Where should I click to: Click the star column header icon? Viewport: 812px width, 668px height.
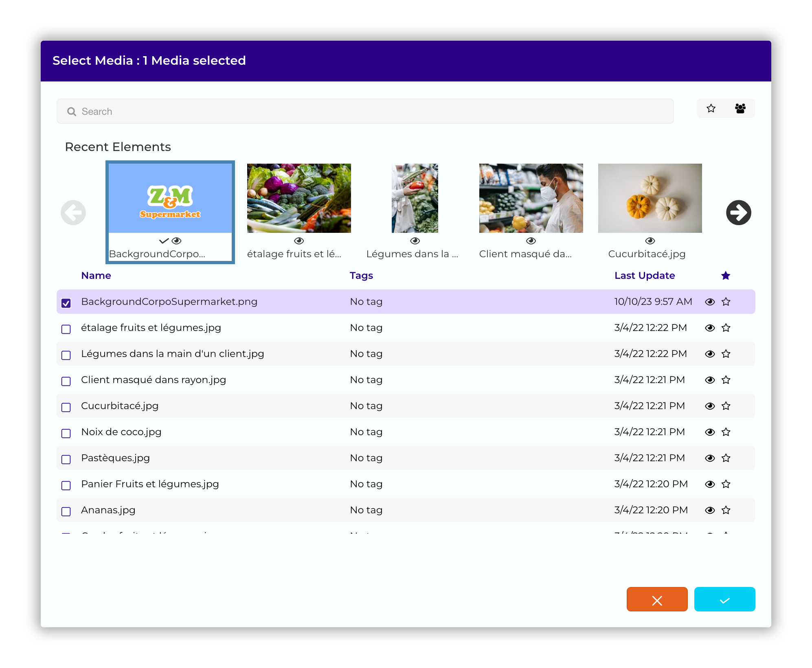click(726, 276)
